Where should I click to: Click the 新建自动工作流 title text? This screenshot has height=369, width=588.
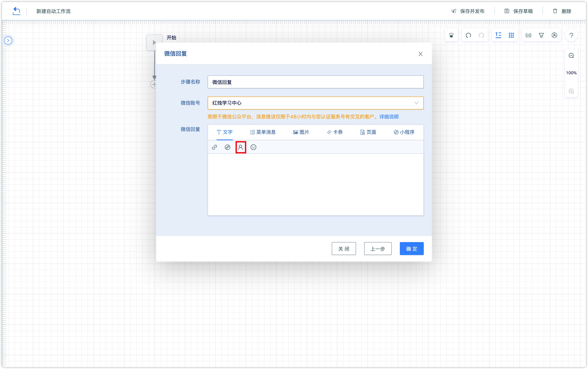(54, 11)
